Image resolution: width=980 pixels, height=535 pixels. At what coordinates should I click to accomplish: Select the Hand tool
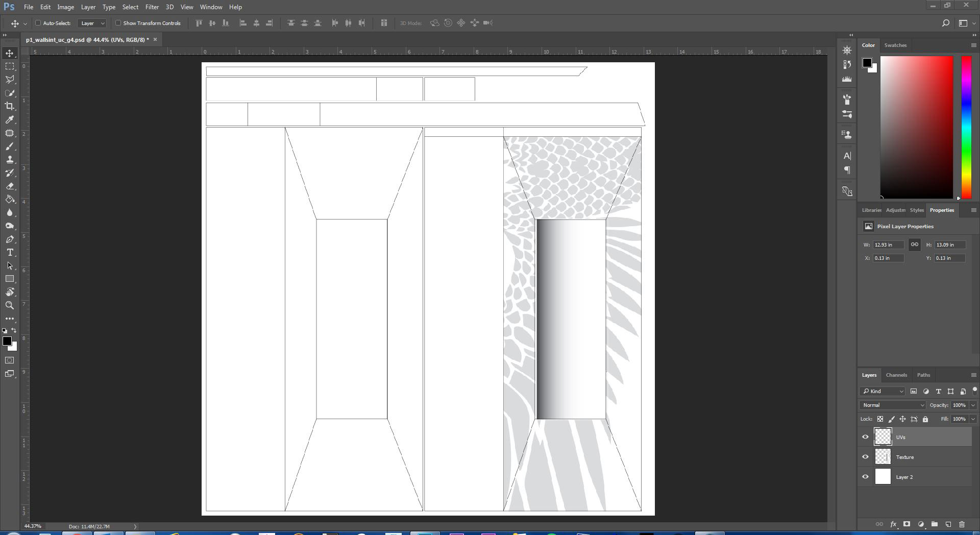(10, 293)
